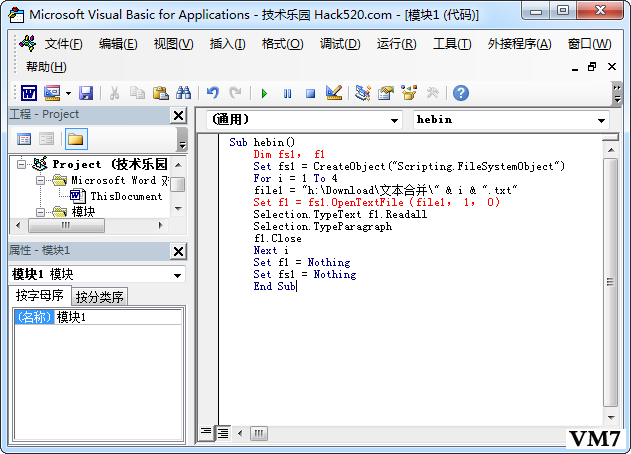Collapse the 模块 folder node
The width and height of the screenshot is (631, 454).
click(40, 212)
